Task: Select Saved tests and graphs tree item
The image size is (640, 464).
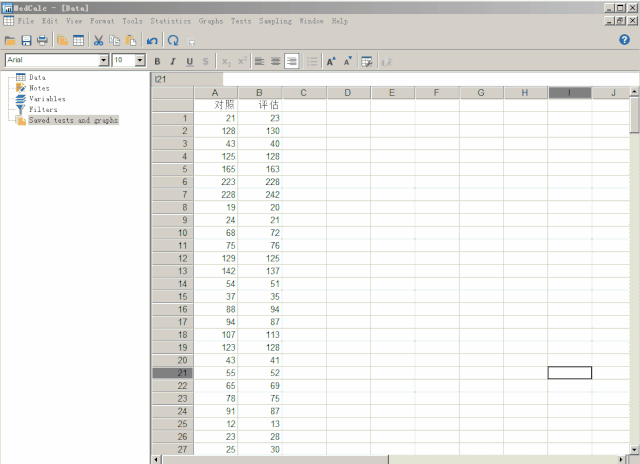Action: pos(73,120)
